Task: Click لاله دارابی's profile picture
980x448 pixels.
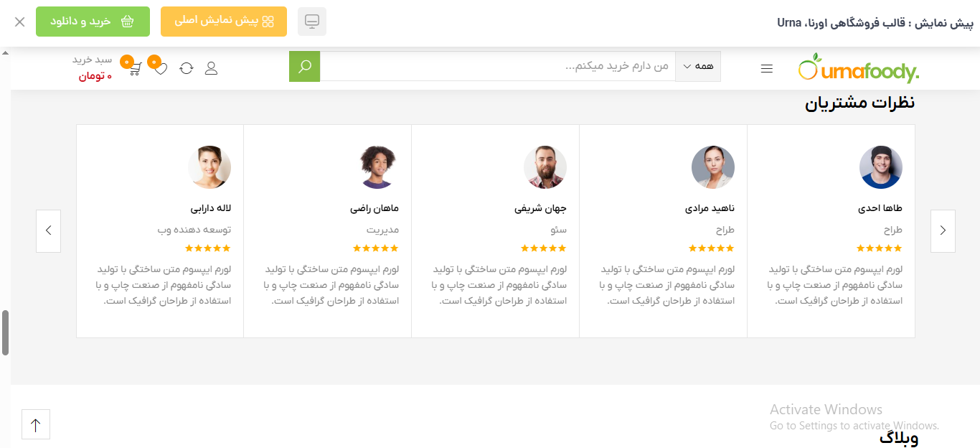Action: [209, 167]
